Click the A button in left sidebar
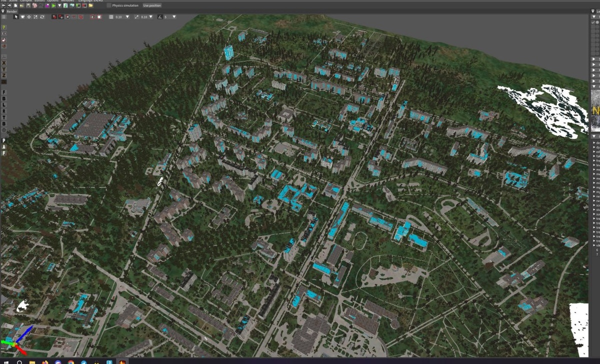Image resolution: width=600 pixels, height=364 pixels. [x=4, y=147]
